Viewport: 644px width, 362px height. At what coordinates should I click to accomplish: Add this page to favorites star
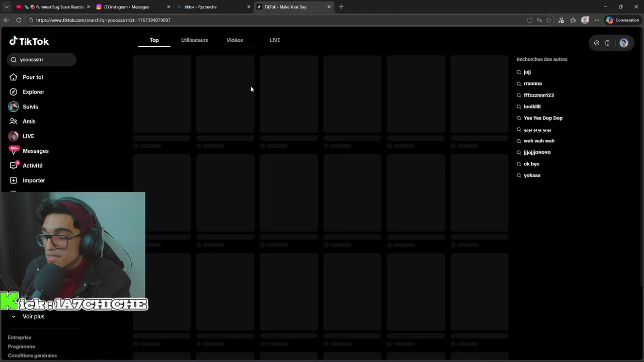[549, 20]
